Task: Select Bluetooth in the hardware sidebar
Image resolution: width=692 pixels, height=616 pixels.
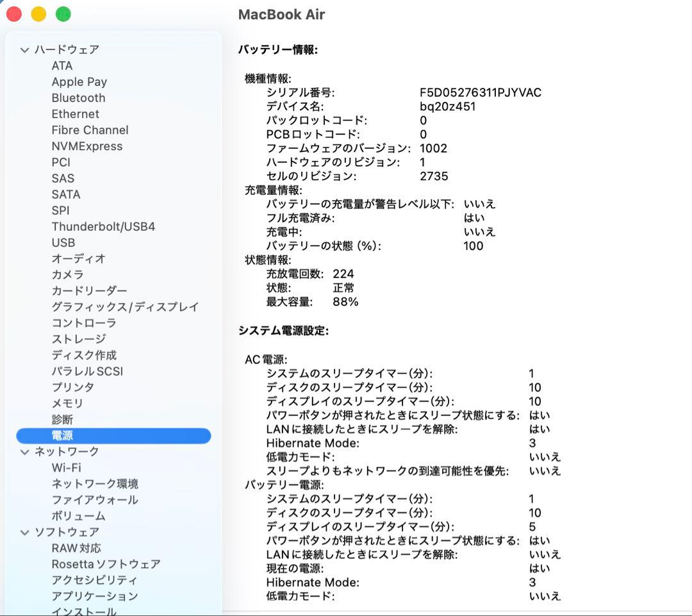Action: [x=78, y=97]
